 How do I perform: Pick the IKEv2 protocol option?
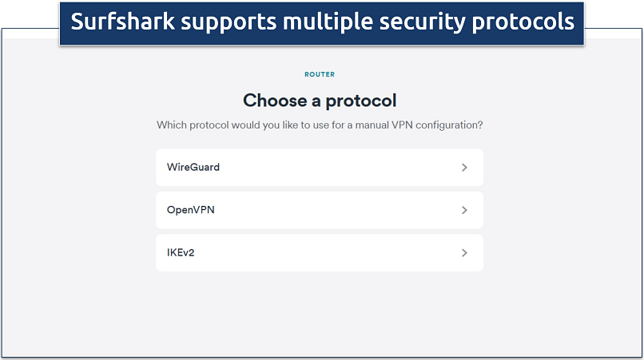(319, 252)
